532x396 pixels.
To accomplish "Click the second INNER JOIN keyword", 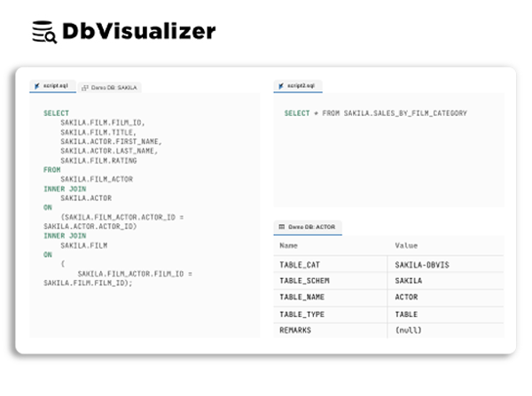I will tap(65, 236).
